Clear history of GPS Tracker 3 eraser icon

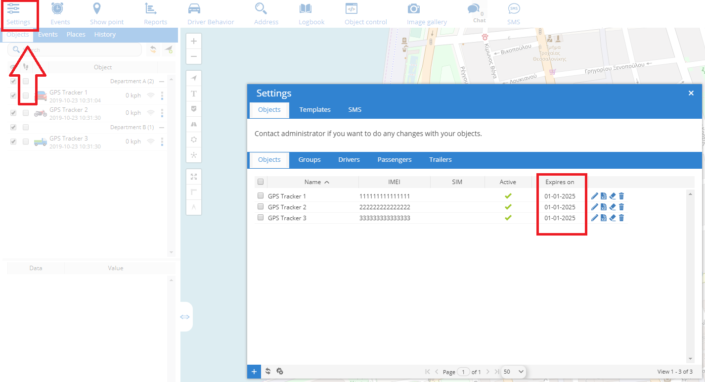tap(612, 218)
